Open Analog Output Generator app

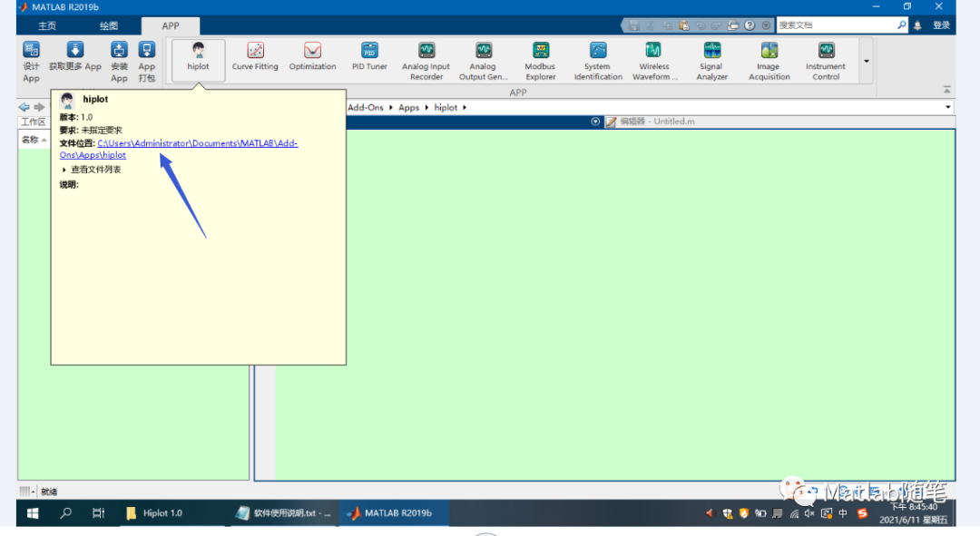(483, 62)
